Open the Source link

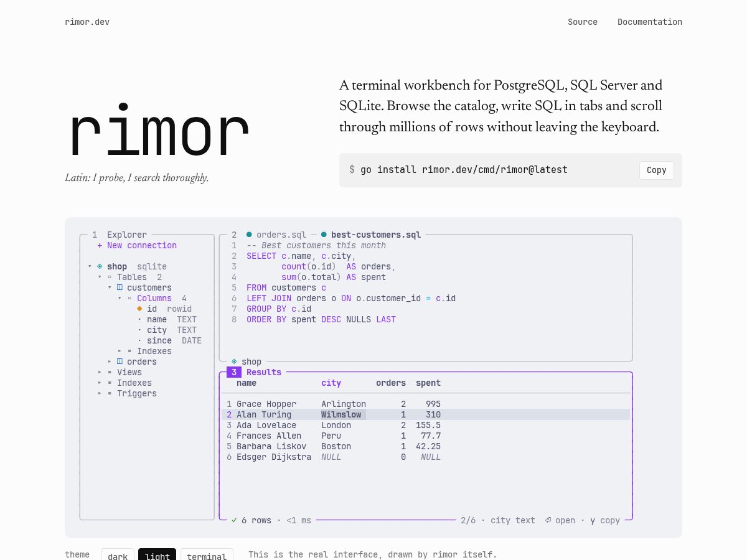583,22
